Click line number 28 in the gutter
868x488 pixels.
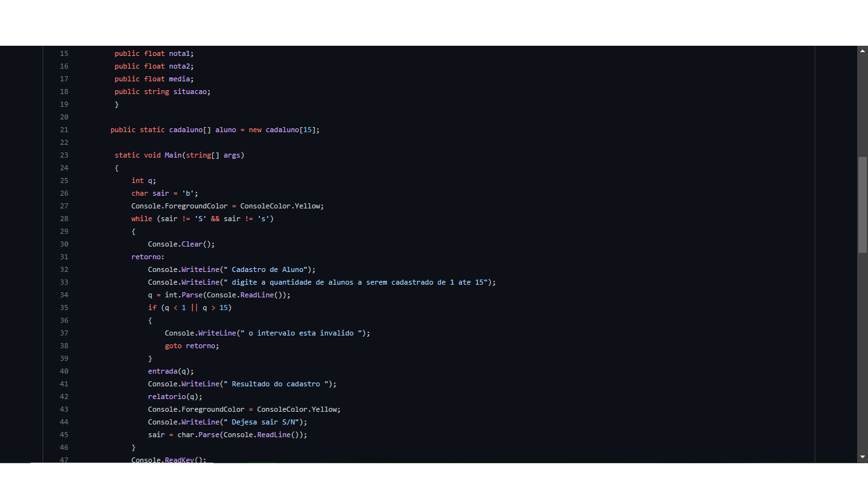click(64, 219)
